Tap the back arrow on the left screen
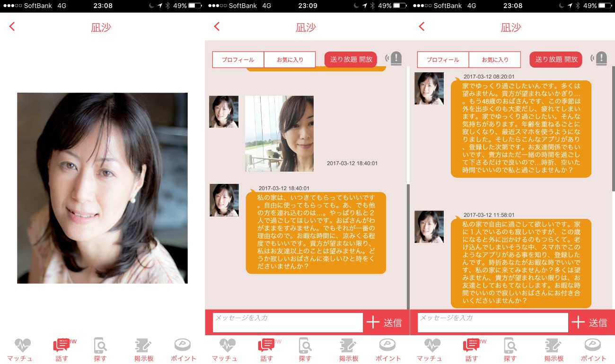Screen dimensions: 615x364 pyautogui.click(x=12, y=27)
